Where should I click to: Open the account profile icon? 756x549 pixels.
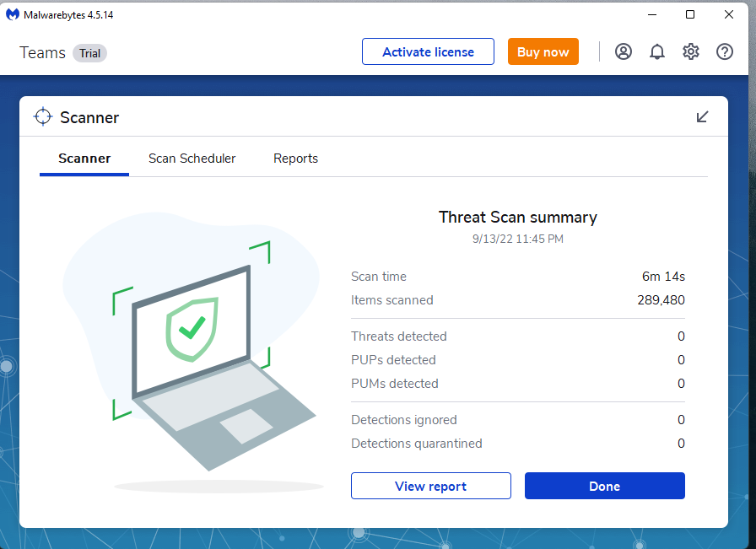[x=623, y=51]
